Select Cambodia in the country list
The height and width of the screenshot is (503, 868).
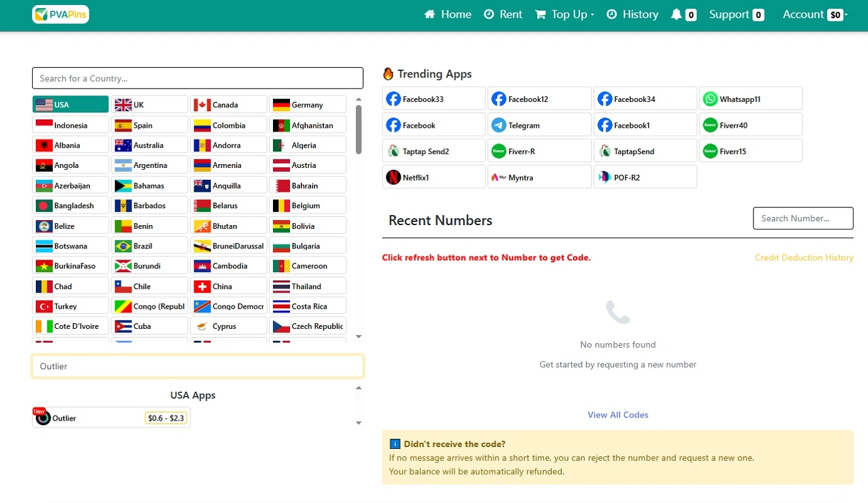click(229, 265)
